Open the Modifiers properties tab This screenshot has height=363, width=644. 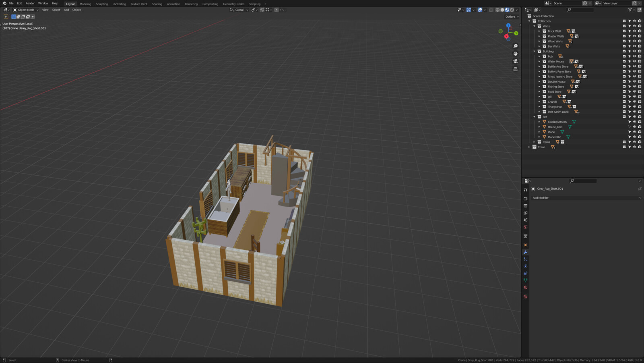[525, 252]
